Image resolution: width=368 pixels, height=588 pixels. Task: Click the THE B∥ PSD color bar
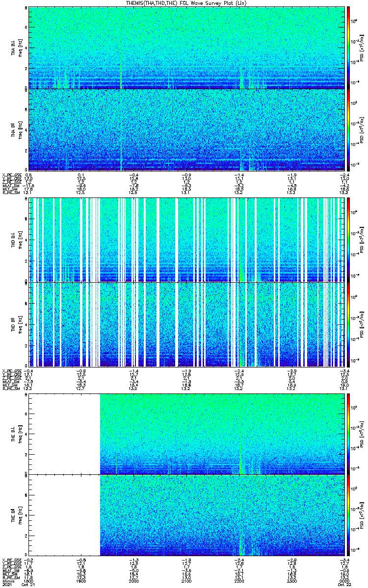(x=348, y=515)
